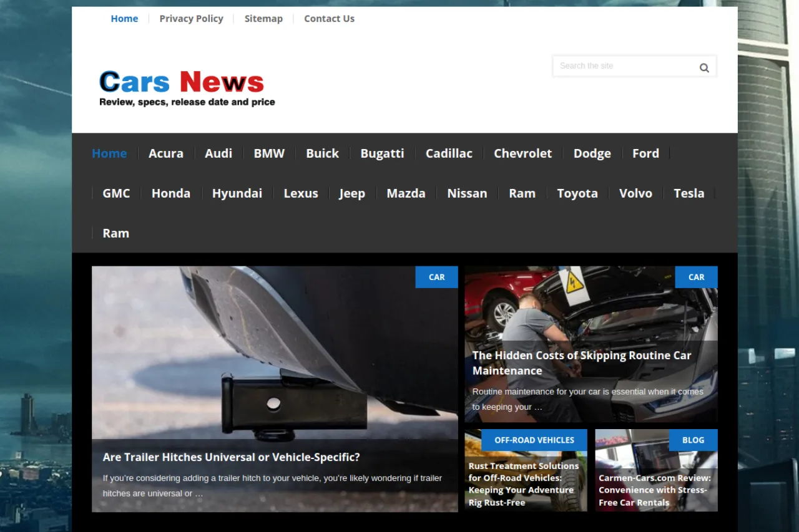Screen dimensions: 799x532
Task: Go to the BMW menu item
Action: click(269, 153)
